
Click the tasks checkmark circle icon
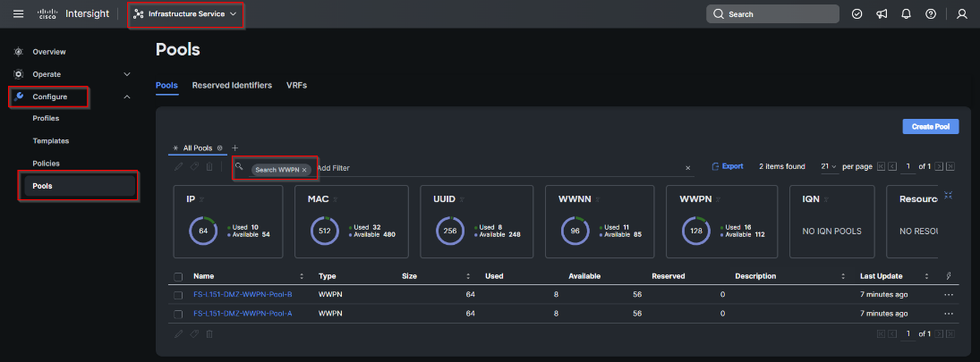(x=856, y=14)
